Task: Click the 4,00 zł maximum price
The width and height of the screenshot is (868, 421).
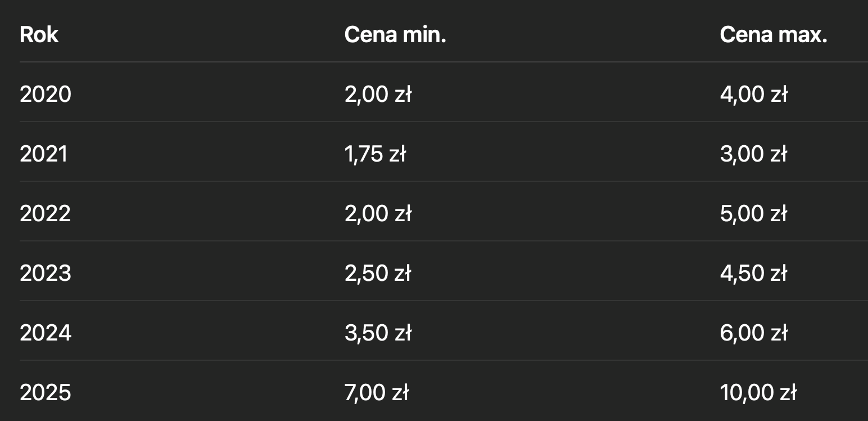Action: point(753,95)
